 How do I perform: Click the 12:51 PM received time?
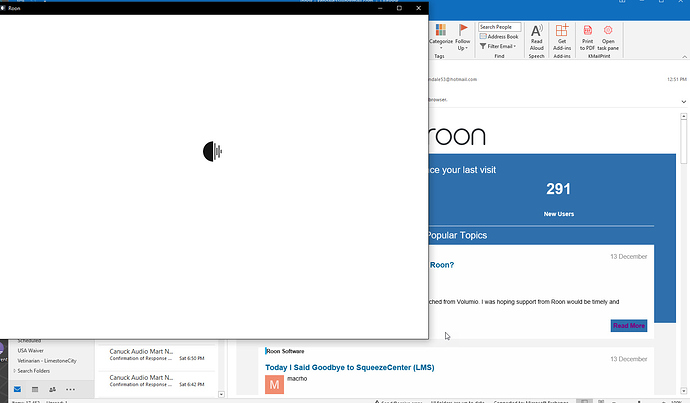(x=677, y=79)
